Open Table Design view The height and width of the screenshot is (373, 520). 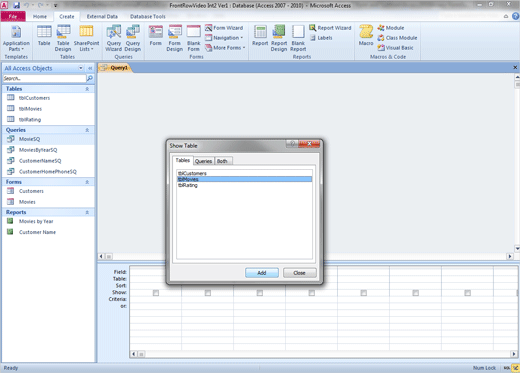pyautogui.click(x=63, y=38)
